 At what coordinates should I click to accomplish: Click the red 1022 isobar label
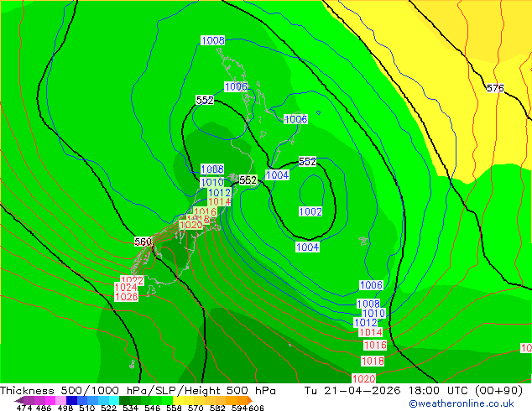coord(133,280)
